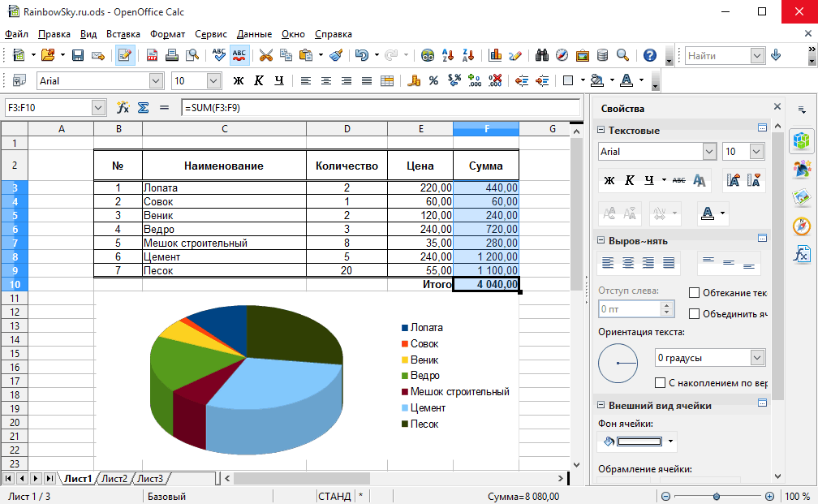Open Data Sources cylinder icon
818x504 pixels.
[602, 55]
